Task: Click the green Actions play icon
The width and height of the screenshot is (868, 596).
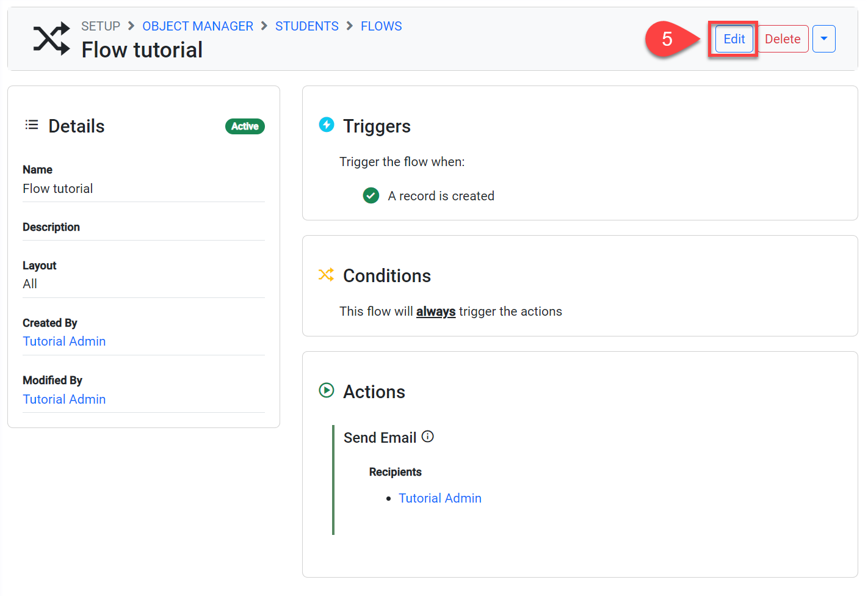Action: [x=327, y=390]
